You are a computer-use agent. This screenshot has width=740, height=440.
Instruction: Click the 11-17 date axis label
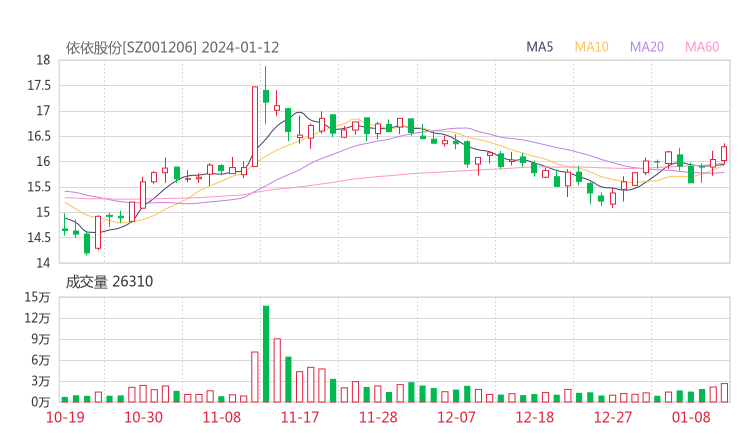(x=300, y=417)
